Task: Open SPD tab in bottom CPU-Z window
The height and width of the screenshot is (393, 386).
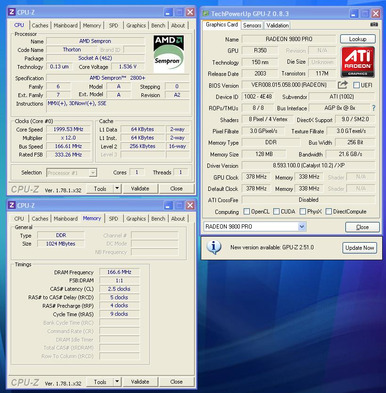Action: click(113, 219)
